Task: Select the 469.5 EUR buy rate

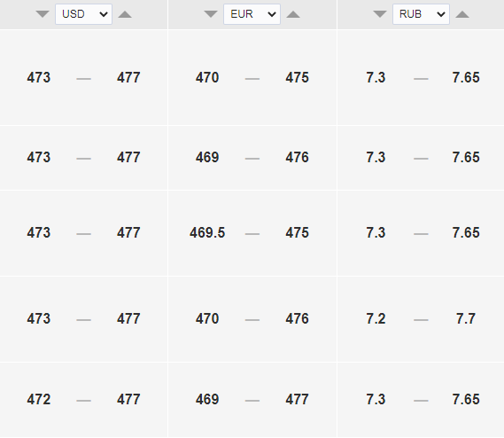Action: point(207,232)
